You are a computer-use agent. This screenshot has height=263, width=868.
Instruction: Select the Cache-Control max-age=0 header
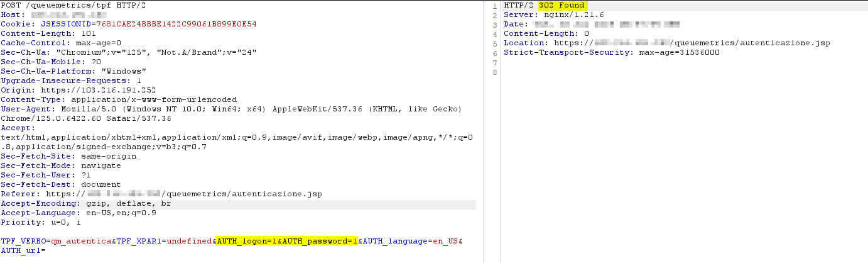pyautogui.click(x=62, y=43)
